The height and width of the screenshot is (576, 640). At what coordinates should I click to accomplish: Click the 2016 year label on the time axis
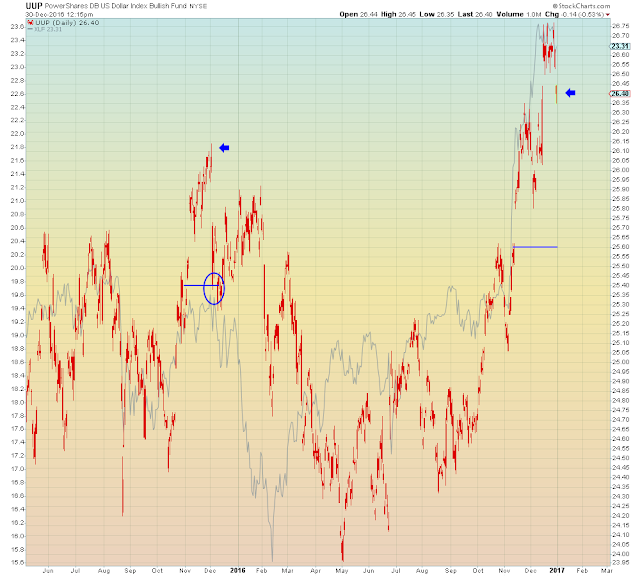(x=238, y=570)
